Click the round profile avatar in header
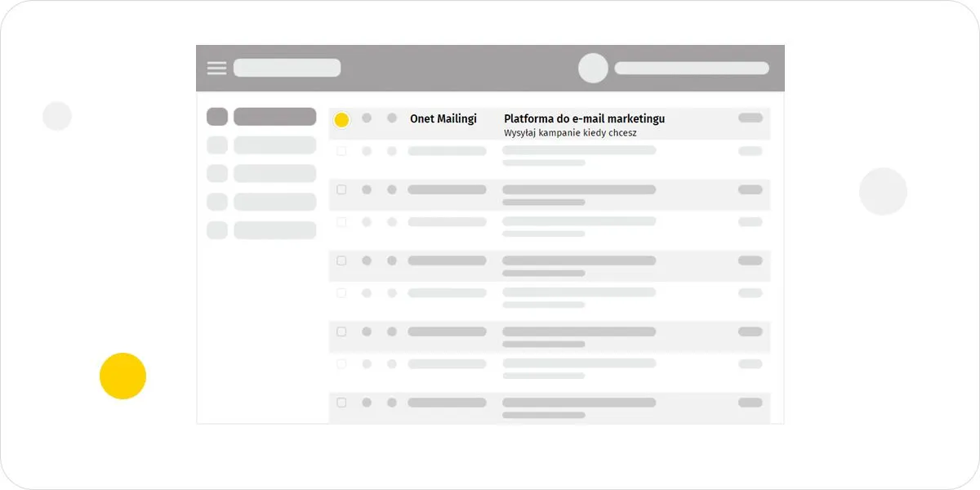Screen dimensions: 980x490 tap(593, 68)
